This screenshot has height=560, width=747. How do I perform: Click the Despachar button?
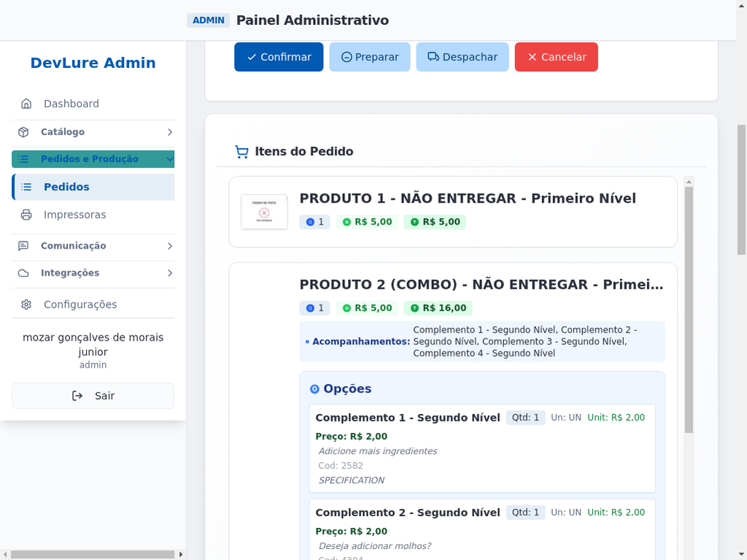coord(462,57)
